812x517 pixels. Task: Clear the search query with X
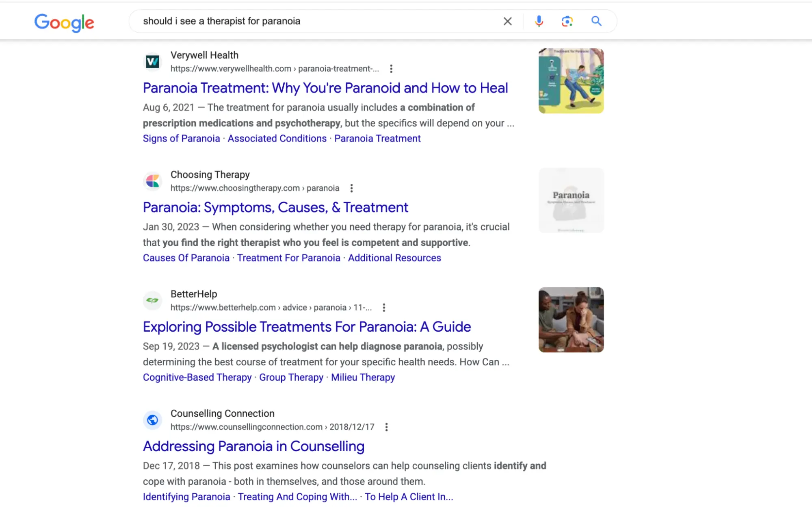coord(507,21)
